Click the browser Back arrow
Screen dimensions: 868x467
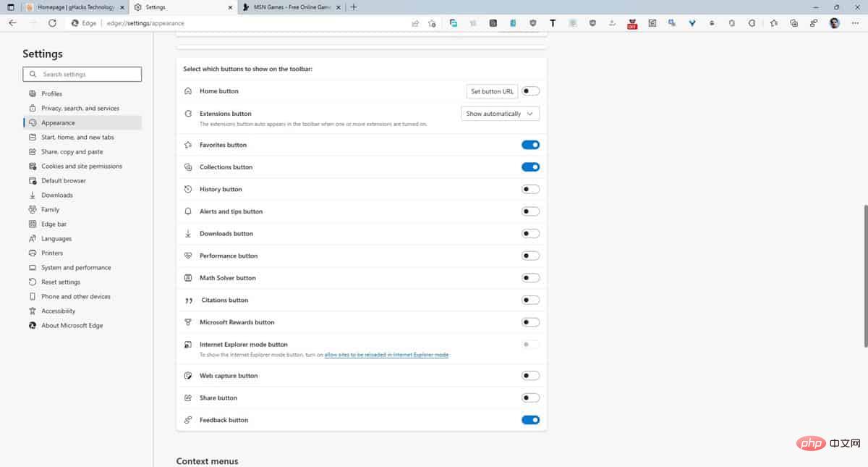point(12,23)
